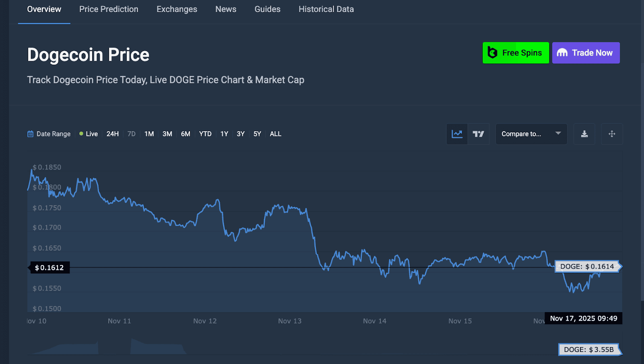
Task: Click the purple Trade Now button
Action: pos(586,53)
